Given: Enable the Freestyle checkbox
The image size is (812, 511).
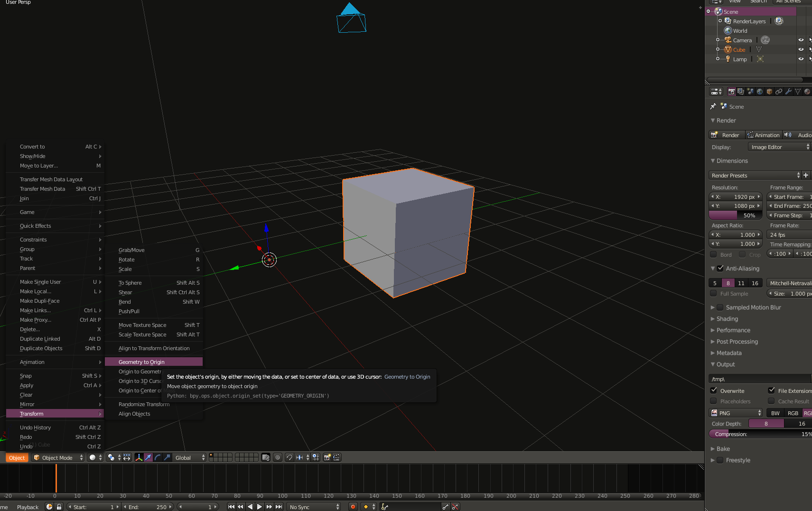Looking at the screenshot, I should point(720,460).
